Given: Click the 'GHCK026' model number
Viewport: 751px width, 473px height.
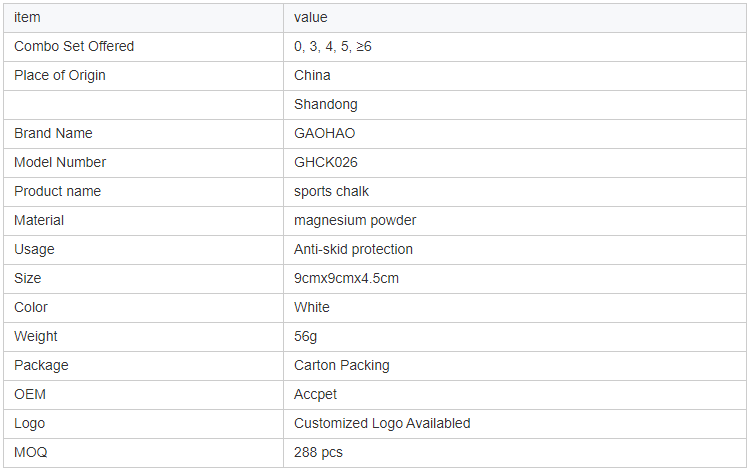Looking at the screenshot, I should [325, 162].
